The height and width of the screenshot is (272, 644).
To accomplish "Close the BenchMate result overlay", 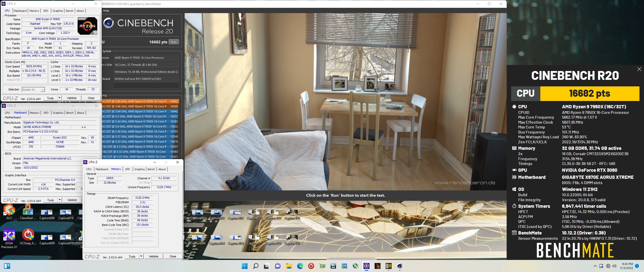I will click(x=639, y=69).
